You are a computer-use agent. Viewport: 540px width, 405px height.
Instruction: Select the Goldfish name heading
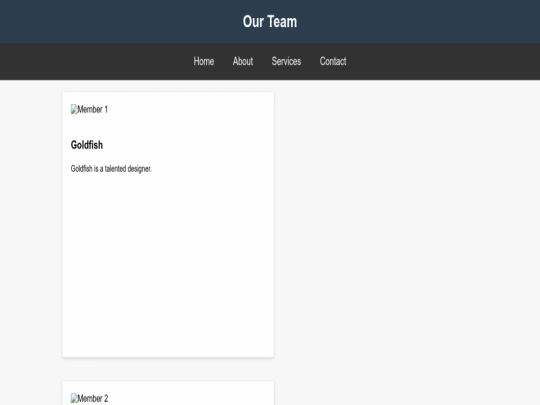pyautogui.click(x=87, y=145)
